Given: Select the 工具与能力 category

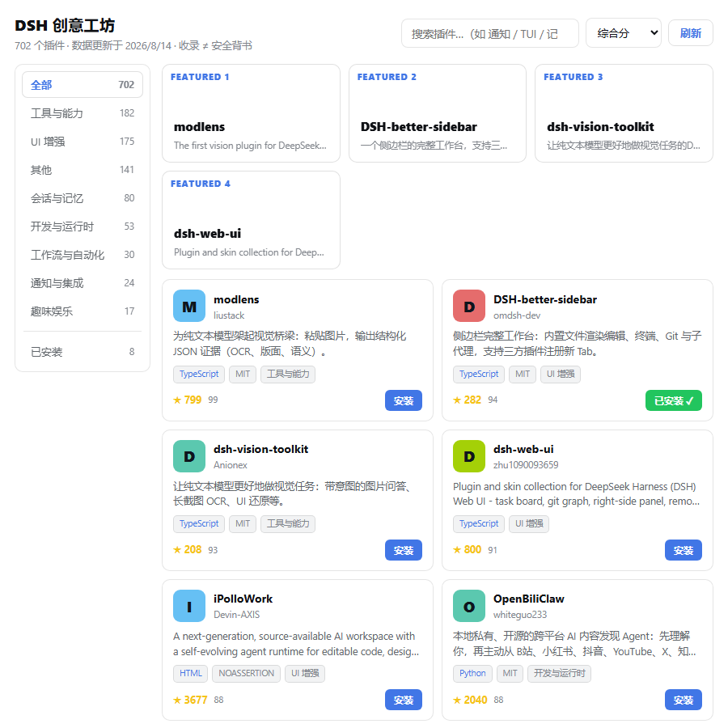Looking at the screenshot, I should tap(83, 112).
